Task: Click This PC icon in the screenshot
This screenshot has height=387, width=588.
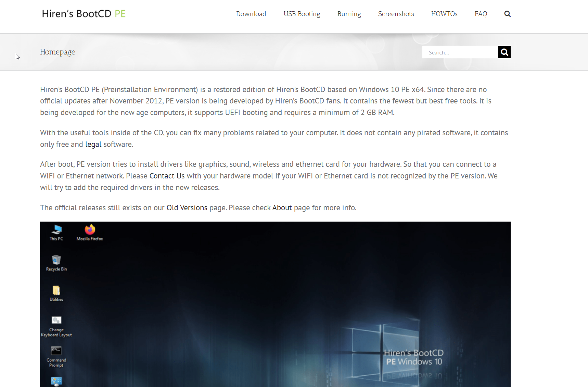Action: click(56, 233)
